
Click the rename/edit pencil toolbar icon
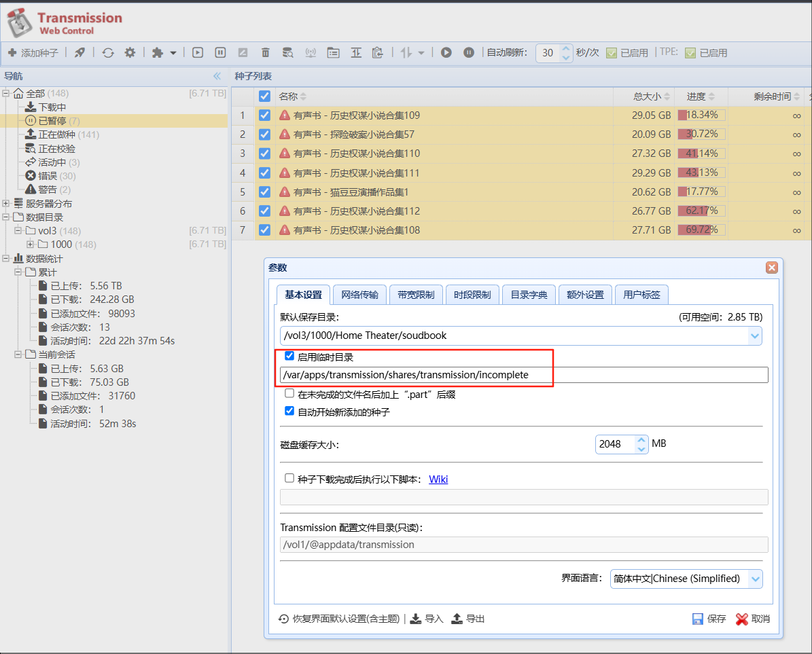tap(243, 53)
